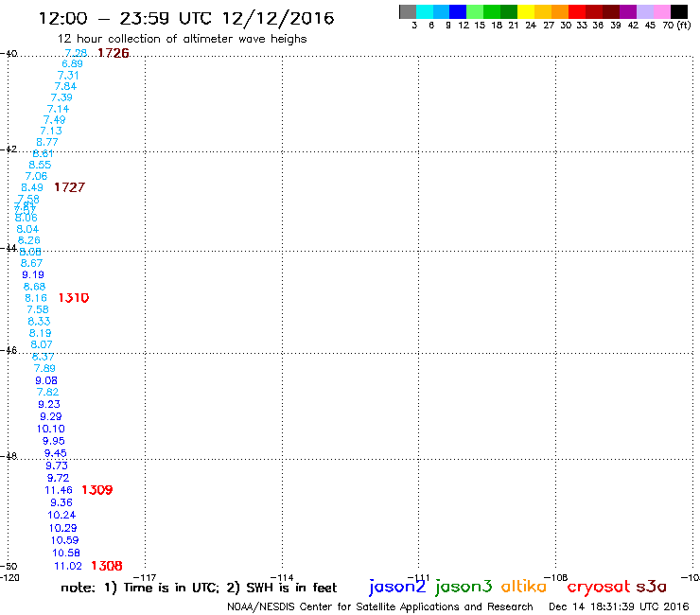The width and height of the screenshot is (700, 615).
Task: Pick the cyan swatch in the color scale
Action: [x=425, y=12]
